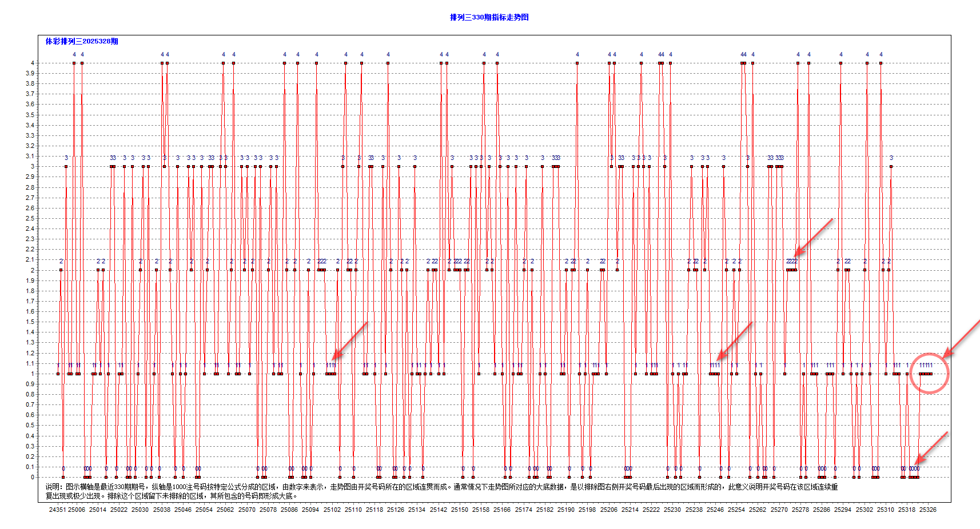Viewport: 980px width, 529px height.
Task: Click the 0000 label at the bottom right
Action: pyautogui.click(x=915, y=468)
